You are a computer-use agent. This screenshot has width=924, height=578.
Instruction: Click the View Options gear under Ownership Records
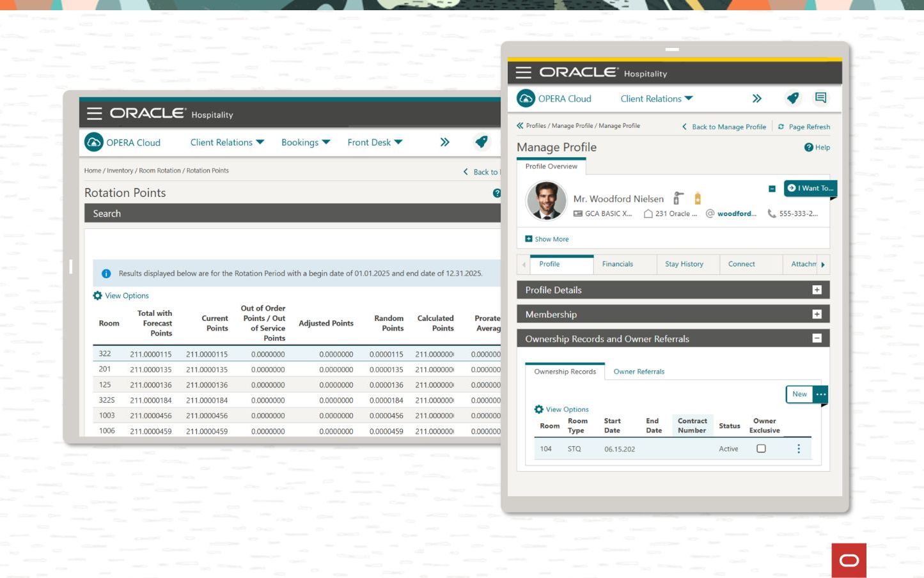click(x=538, y=409)
